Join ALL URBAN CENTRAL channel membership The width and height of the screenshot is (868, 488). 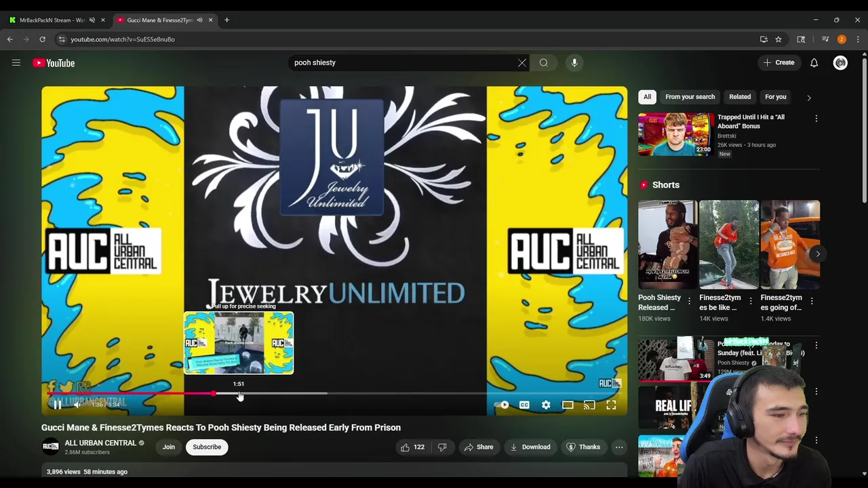(169, 447)
